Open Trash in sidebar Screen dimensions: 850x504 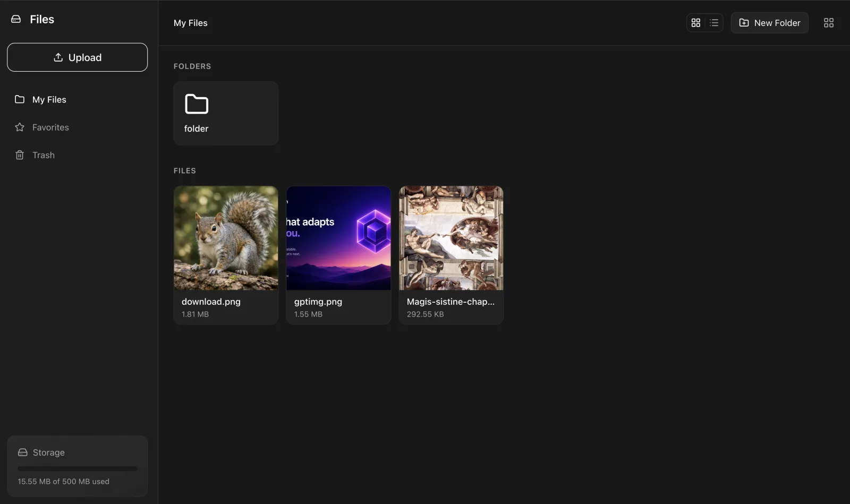point(77,155)
